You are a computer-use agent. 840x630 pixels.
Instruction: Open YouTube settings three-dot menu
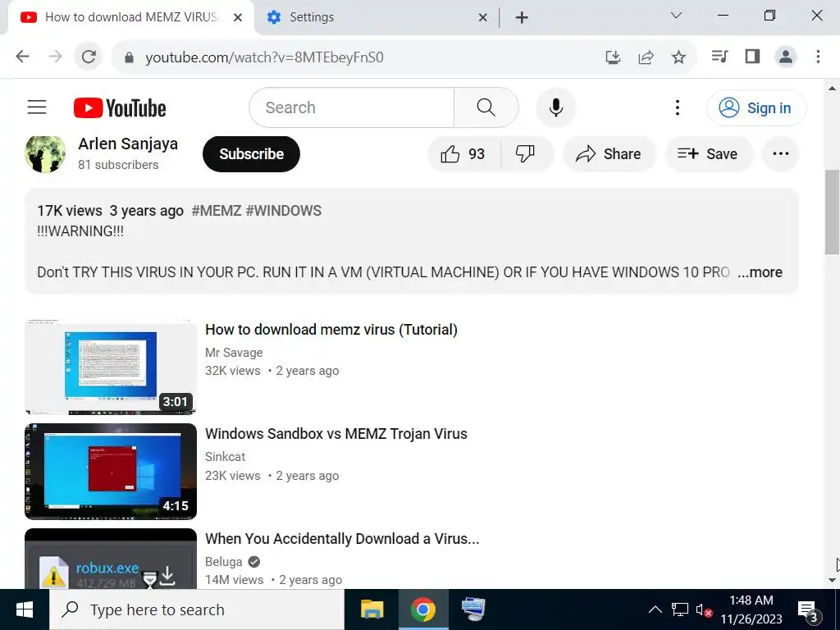[678, 107]
